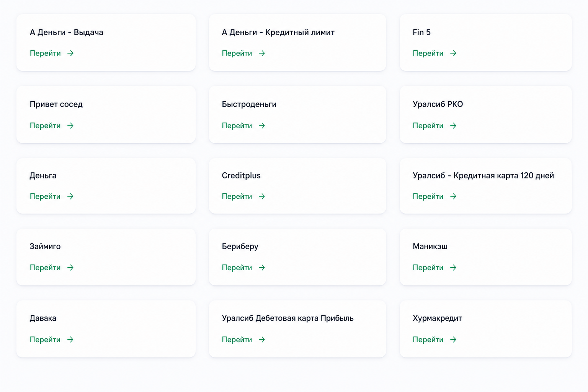The width and height of the screenshot is (588, 392).
Task: Click Перейти under Уралсиб РКО
Action: [428, 126]
